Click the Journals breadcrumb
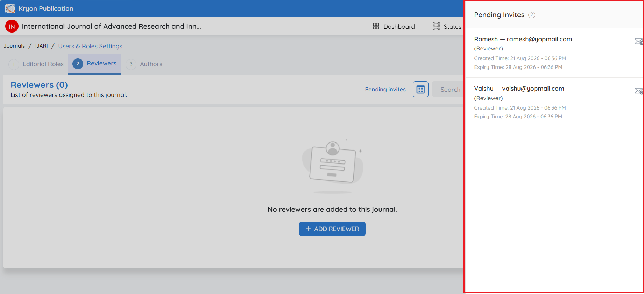 pos(14,46)
